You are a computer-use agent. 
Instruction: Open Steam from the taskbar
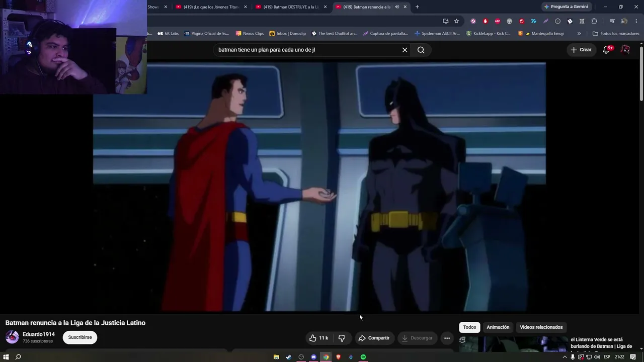coord(288,357)
